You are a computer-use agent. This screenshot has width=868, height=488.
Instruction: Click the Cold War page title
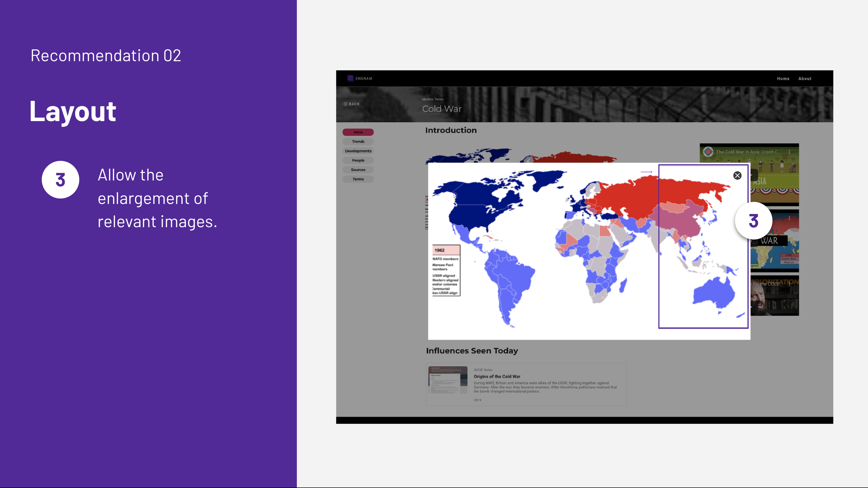442,109
